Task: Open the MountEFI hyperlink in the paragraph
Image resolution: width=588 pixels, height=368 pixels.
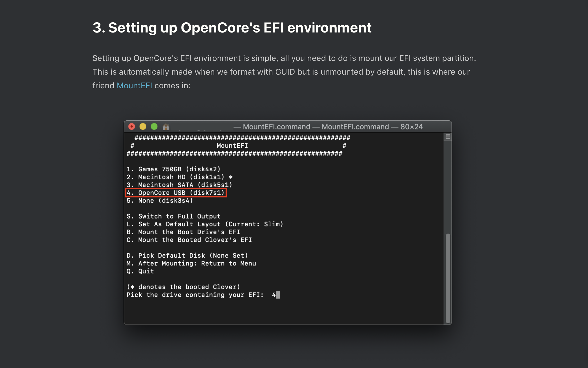Action: point(134,86)
